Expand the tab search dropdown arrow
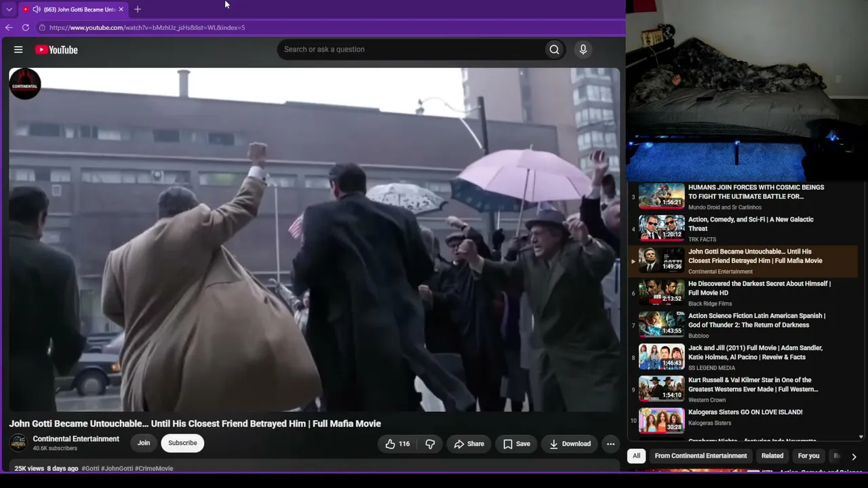 (x=9, y=9)
